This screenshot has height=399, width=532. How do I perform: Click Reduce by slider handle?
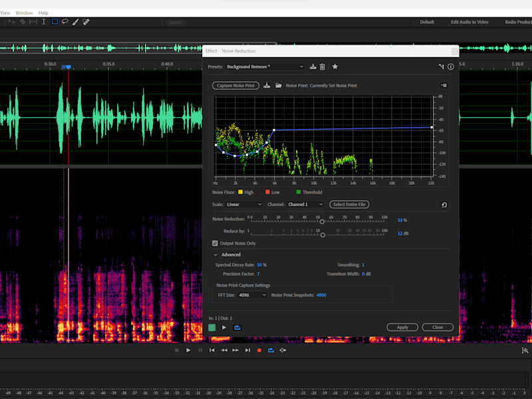click(323, 235)
